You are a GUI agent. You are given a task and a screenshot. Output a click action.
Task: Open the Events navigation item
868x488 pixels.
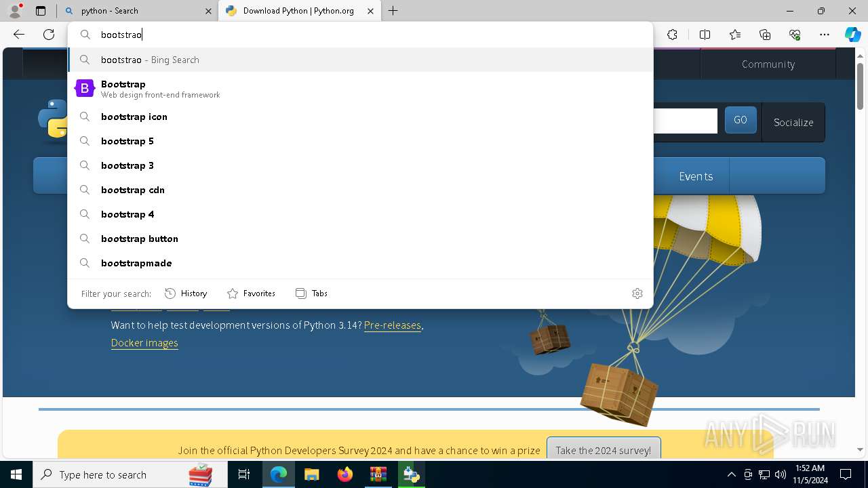pyautogui.click(x=696, y=176)
